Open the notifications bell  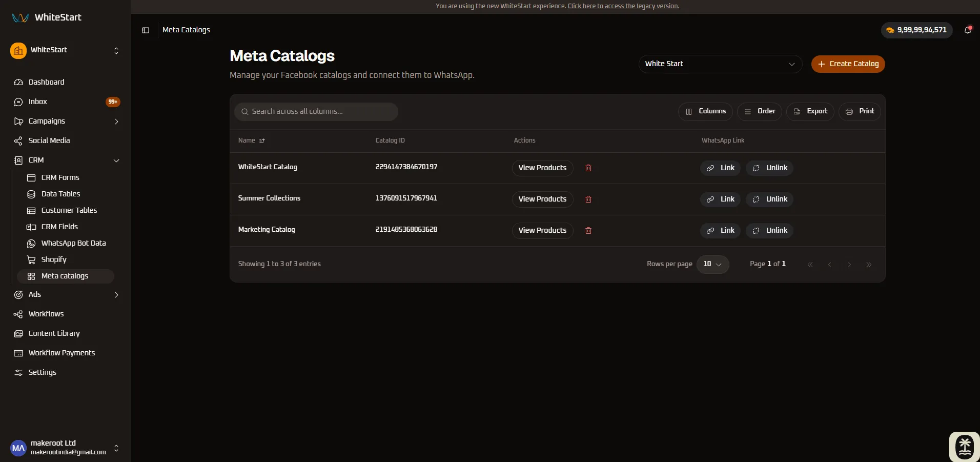pos(968,30)
